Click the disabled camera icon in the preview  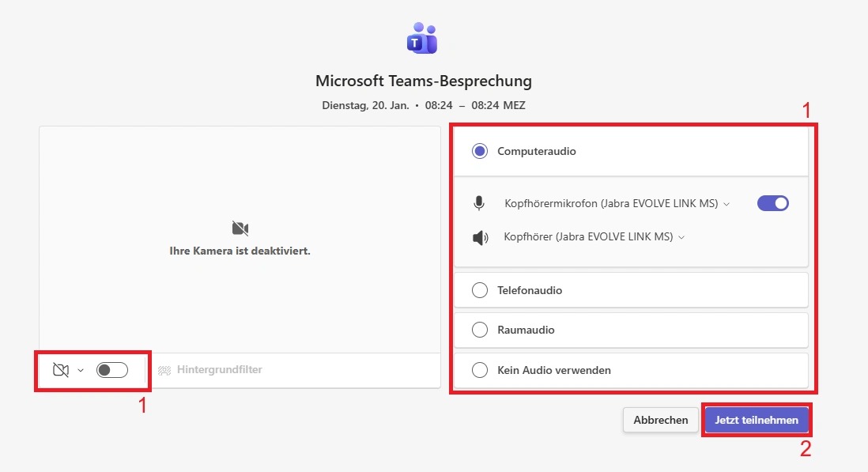(240, 228)
